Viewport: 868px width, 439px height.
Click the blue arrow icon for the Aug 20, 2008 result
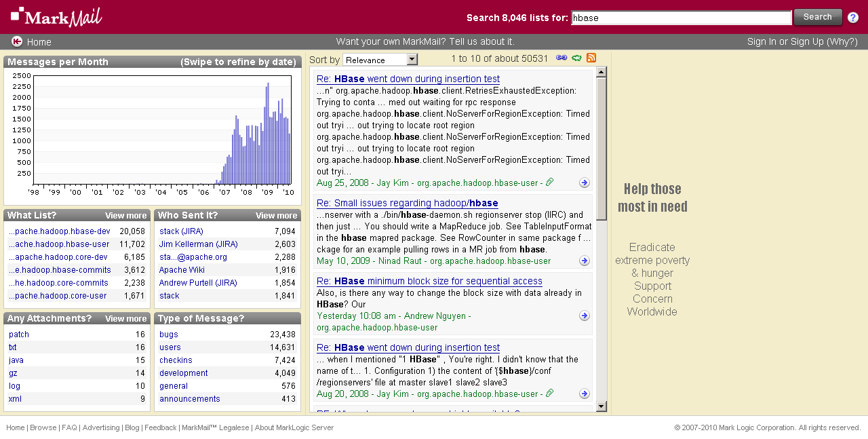[585, 394]
